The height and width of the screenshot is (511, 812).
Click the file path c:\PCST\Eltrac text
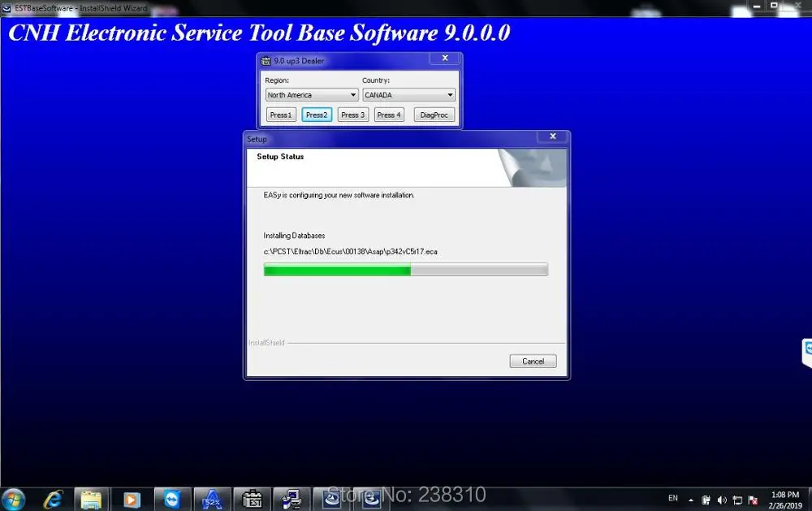pyautogui.click(x=350, y=251)
